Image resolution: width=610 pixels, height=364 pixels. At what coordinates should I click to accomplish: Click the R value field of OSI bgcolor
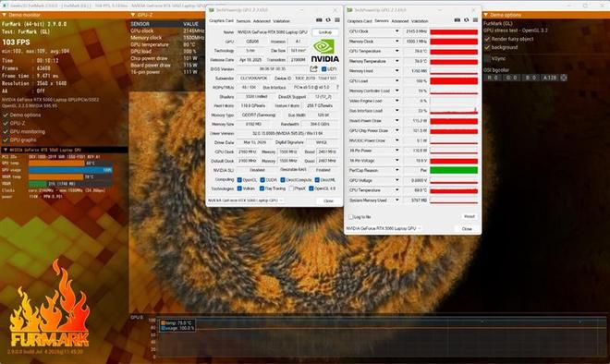[x=493, y=78]
